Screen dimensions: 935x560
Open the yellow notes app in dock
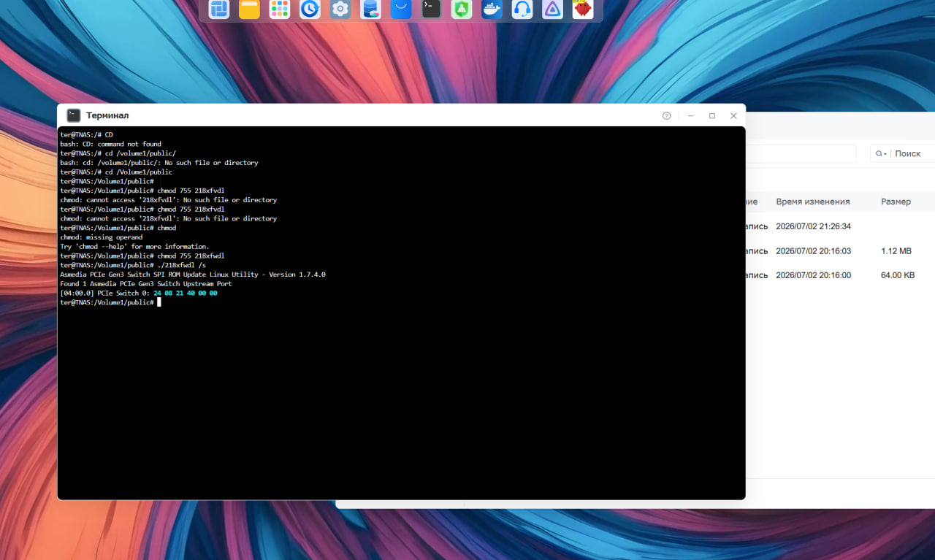point(249,9)
